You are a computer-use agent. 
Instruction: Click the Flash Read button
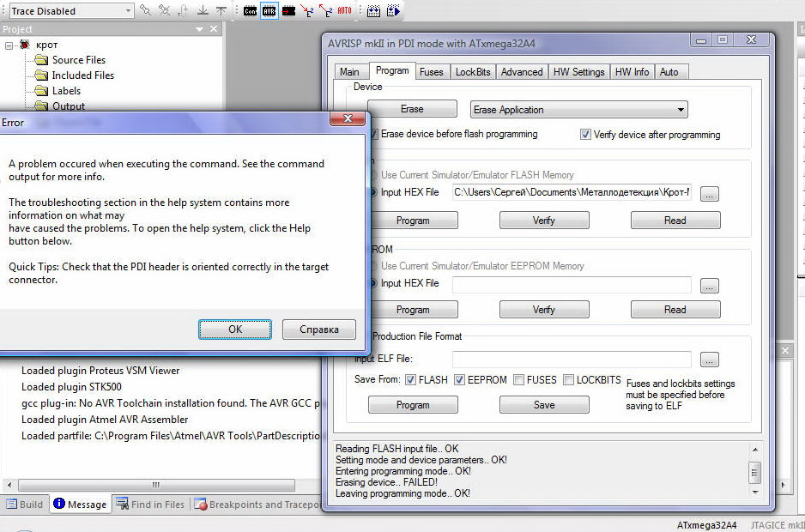tap(675, 221)
